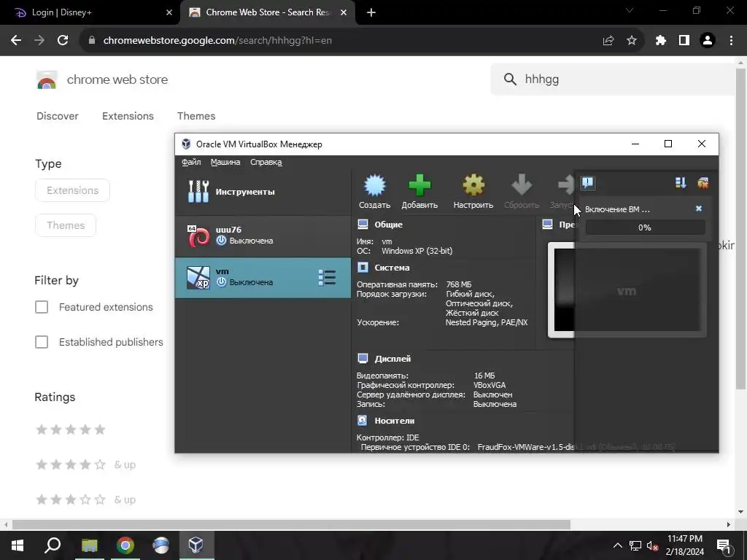Screen dimensions: 747x560
Task: Select the uuu76 virtual machine
Action: tap(263, 236)
